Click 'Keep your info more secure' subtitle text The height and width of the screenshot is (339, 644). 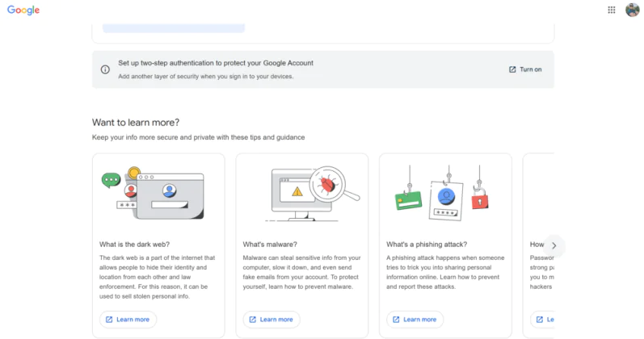click(199, 137)
